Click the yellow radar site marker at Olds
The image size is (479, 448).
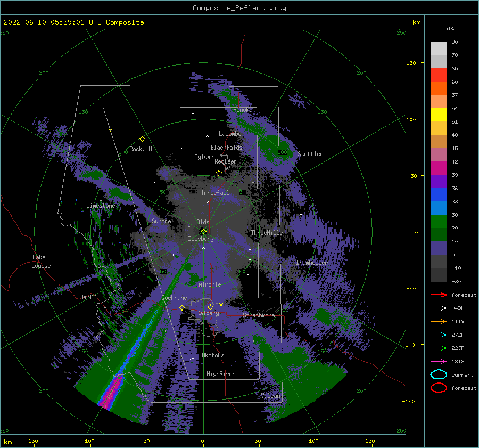[x=203, y=232]
